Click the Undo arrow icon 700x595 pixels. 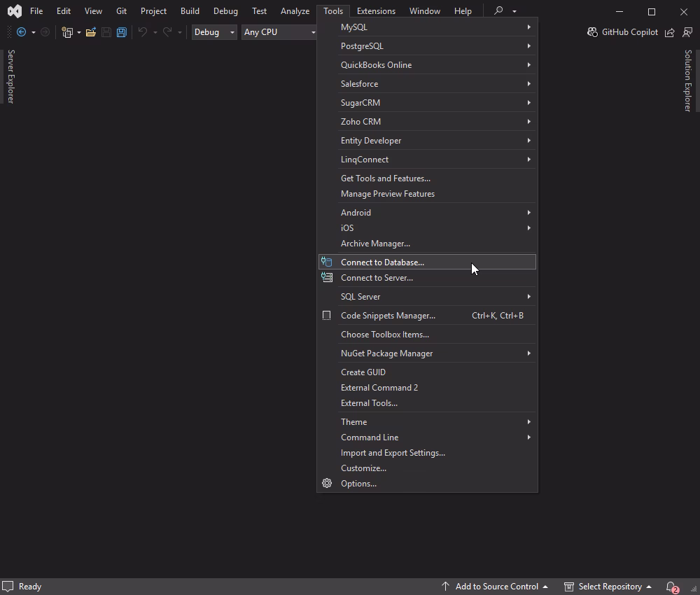click(x=143, y=31)
